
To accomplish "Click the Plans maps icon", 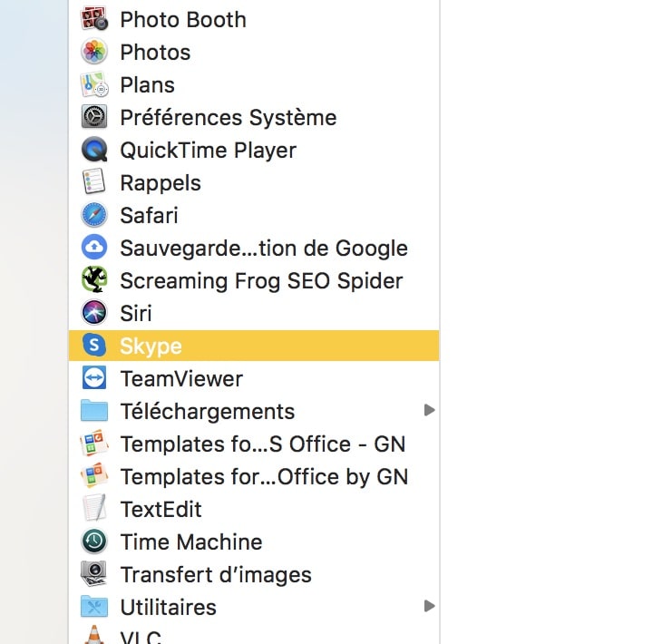I will (x=94, y=84).
